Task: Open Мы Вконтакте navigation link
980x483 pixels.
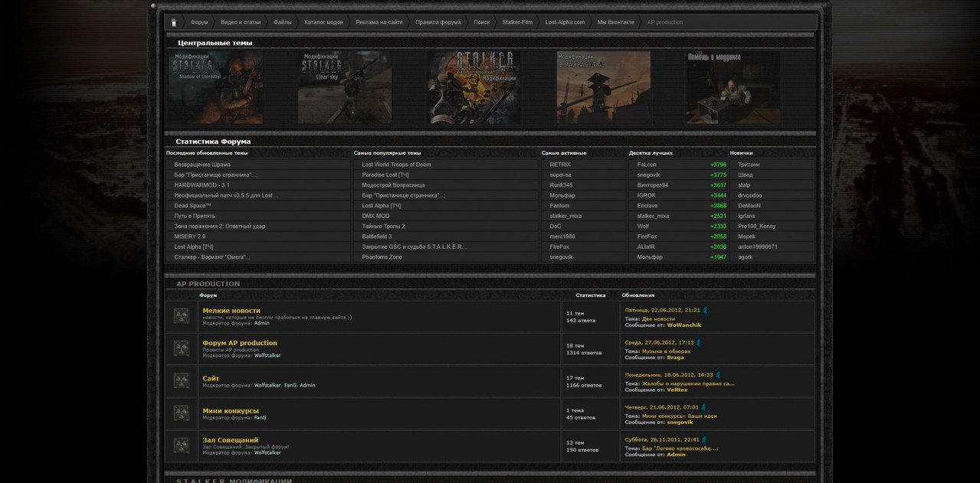Action: coord(616,22)
